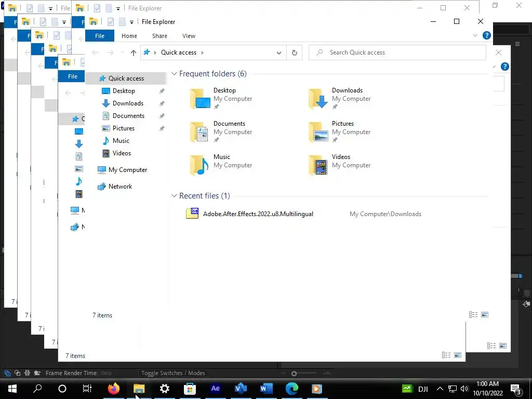Expand the chevron after Quick access in address bar
Screen dimensions: 532x399
point(202,52)
